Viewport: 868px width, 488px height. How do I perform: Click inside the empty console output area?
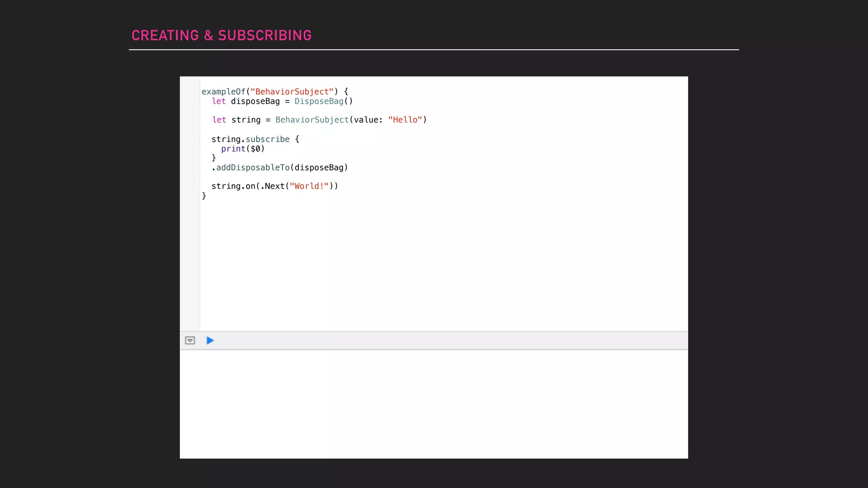(433, 403)
